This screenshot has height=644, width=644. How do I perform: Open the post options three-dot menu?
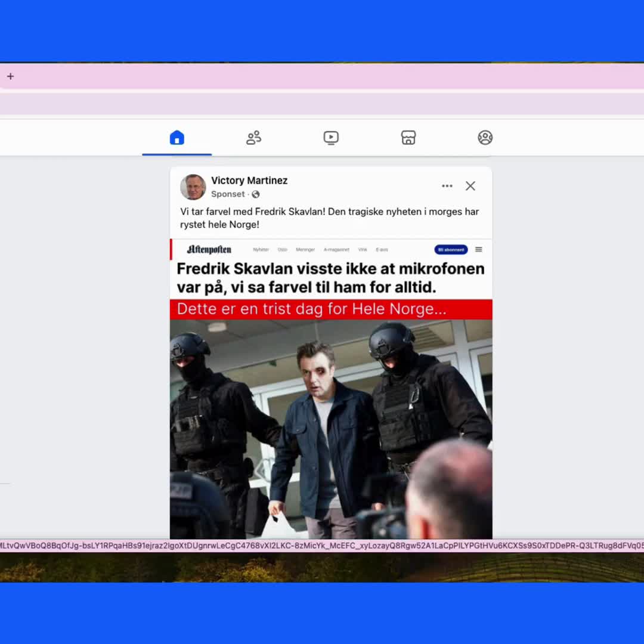pos(447,186)
